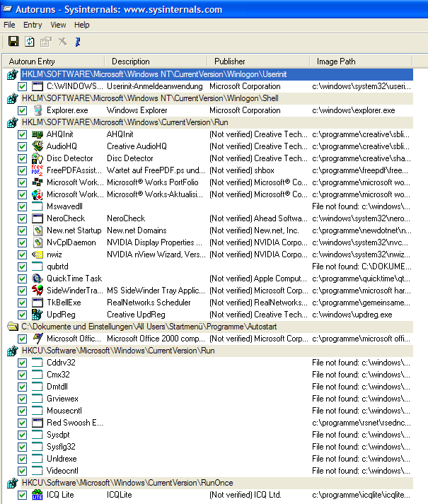Viewport: 428px width, 504px height.
Task: Click 'Microsoft® Works-Aktualisi...' description text
Action: pos(155,194)
